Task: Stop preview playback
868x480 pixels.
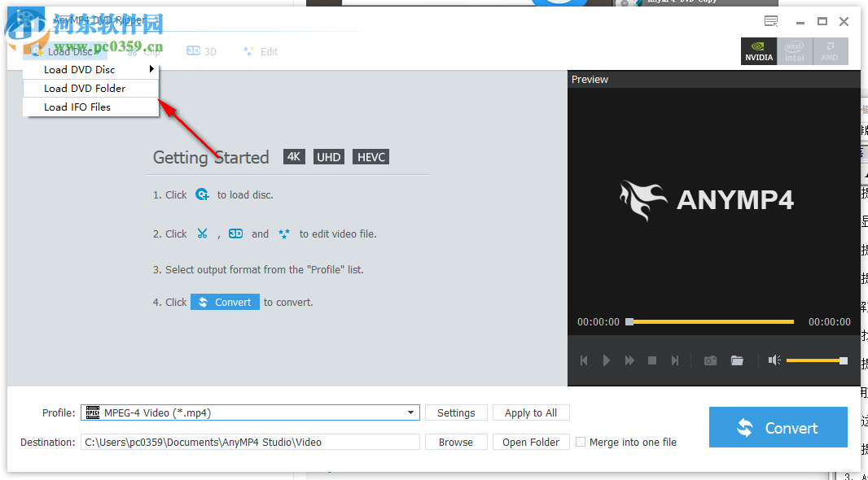Action: (652, 360)
